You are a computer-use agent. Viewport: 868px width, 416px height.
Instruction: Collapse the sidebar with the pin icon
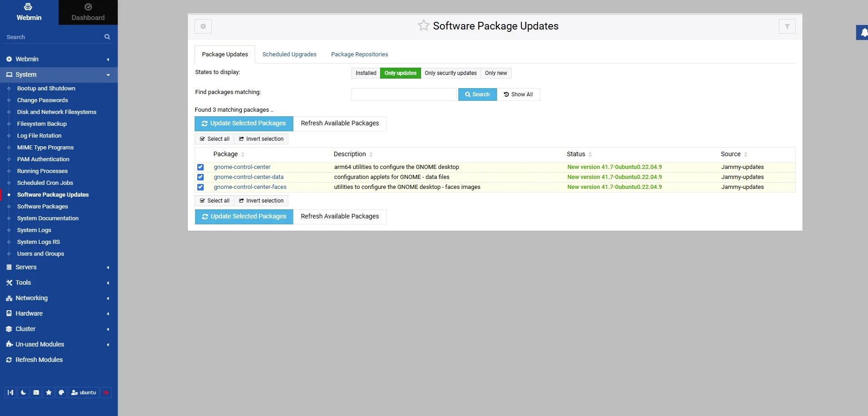(10, 392)
